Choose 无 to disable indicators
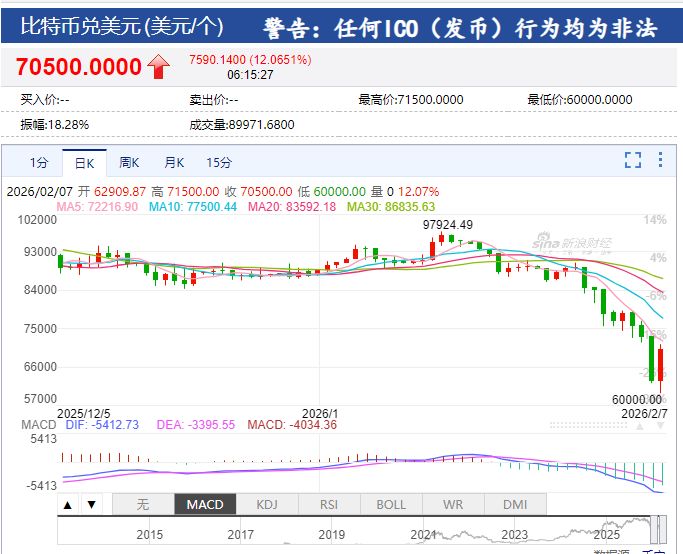Screen dimensions: 683x554 click(x=142, y=505)
